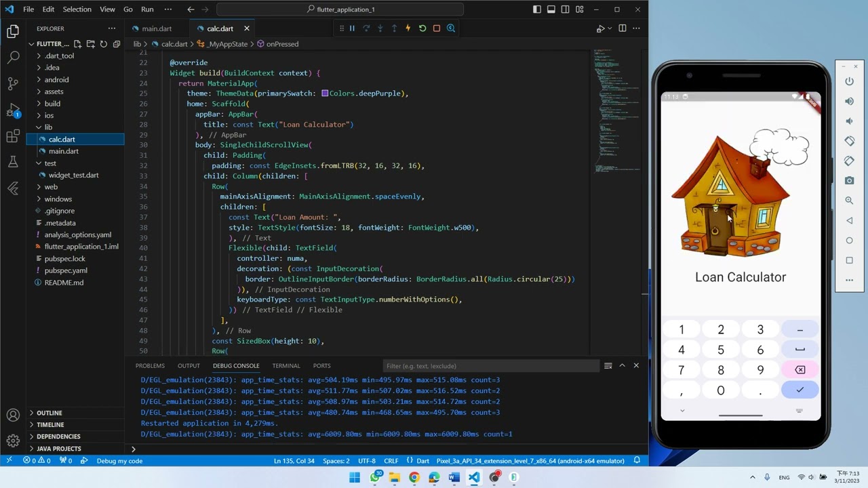The image size is (868, 488).
Task: Open Widget Inspector from debug toolbar
Action: click(451, 28)
